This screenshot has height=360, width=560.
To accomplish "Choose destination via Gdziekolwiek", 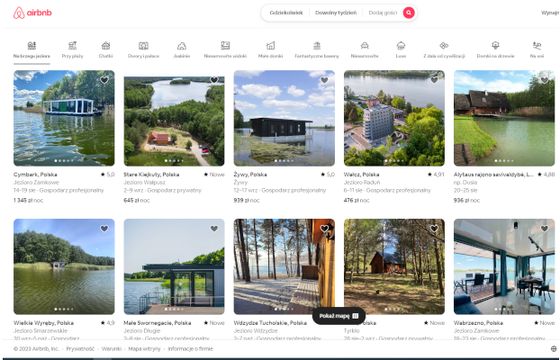I will pos(286,13).
